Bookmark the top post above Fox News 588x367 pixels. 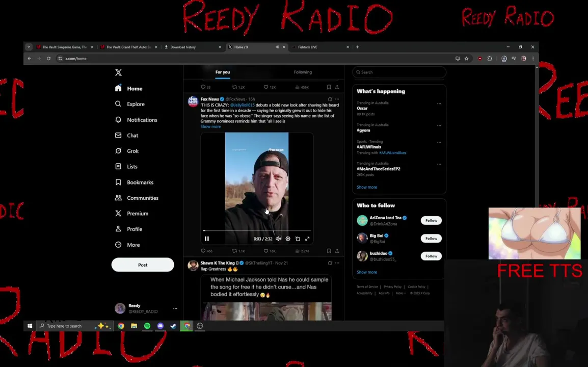click(329, 87)
